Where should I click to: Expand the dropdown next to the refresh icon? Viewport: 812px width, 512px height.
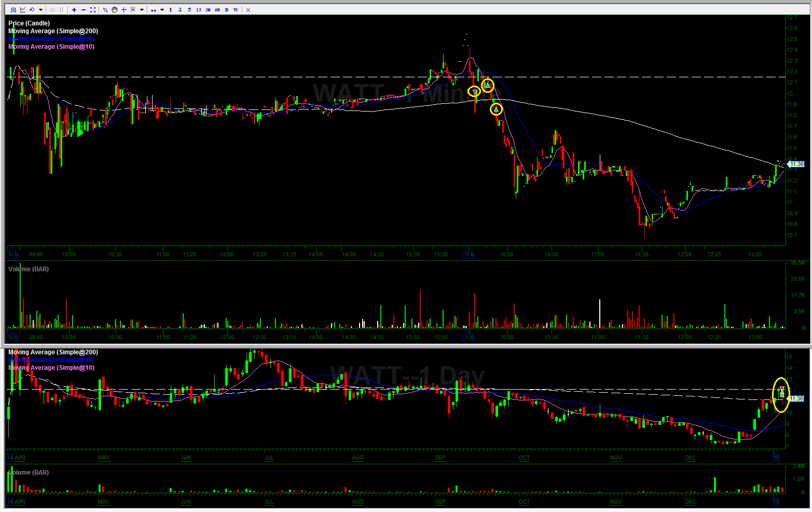(x=40, y=10)
